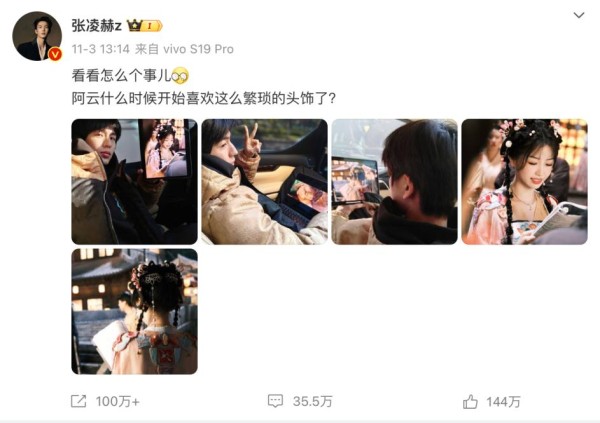Open second photo with peace sign gesture

pos(264,181)
